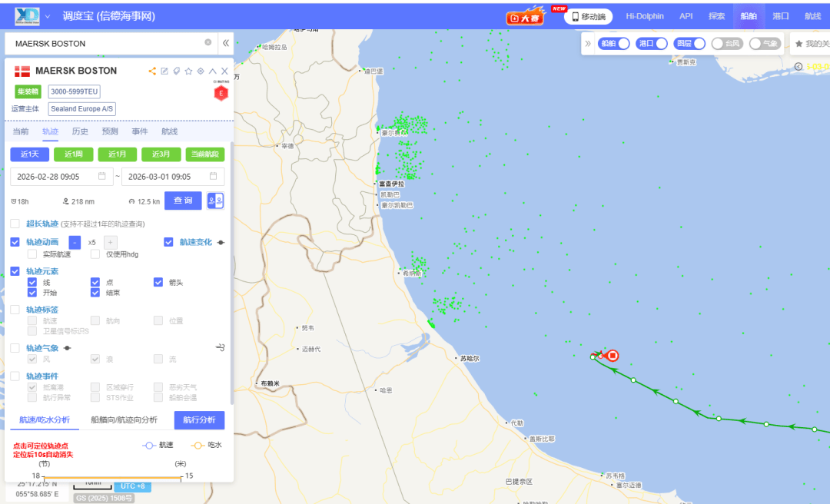
Task: Click the edit note icon in ship header
Action: tap(164, 71)
